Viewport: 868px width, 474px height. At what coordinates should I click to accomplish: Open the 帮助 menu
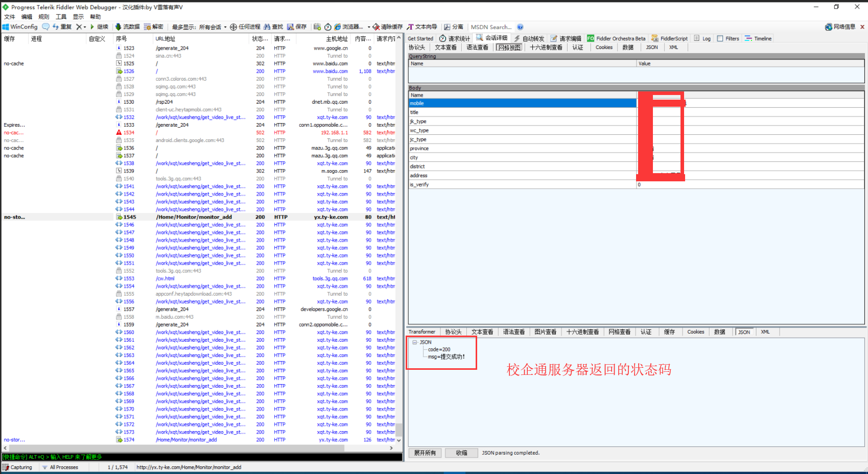pos(95,16)
